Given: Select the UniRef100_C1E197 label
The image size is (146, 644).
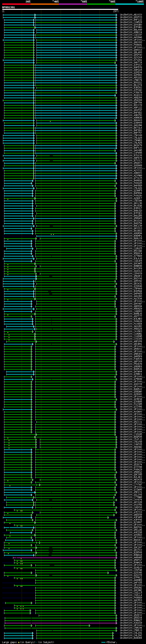Looking at the screenshot, I should pos(131,35).
